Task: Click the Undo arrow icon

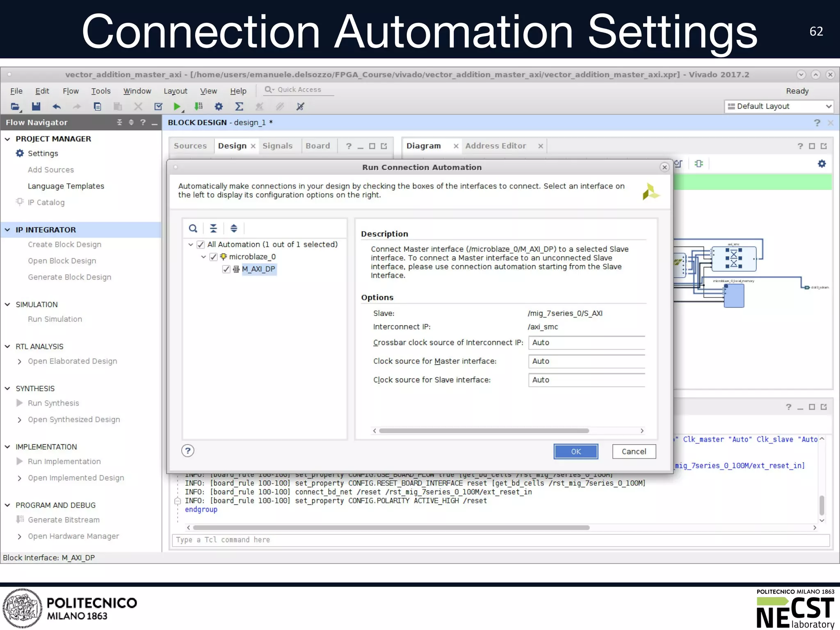Action: (57, 107)
